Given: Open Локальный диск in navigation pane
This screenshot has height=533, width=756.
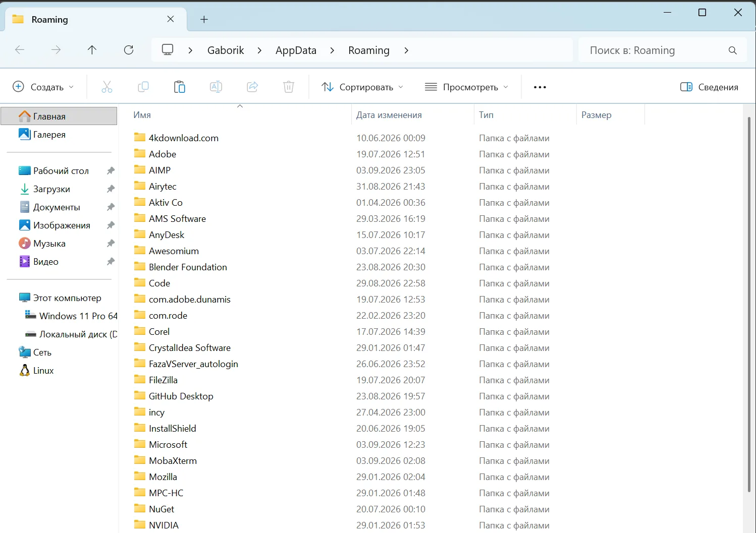Looking at the screenshot, I should pyautogui.click(x=78, y=334).
